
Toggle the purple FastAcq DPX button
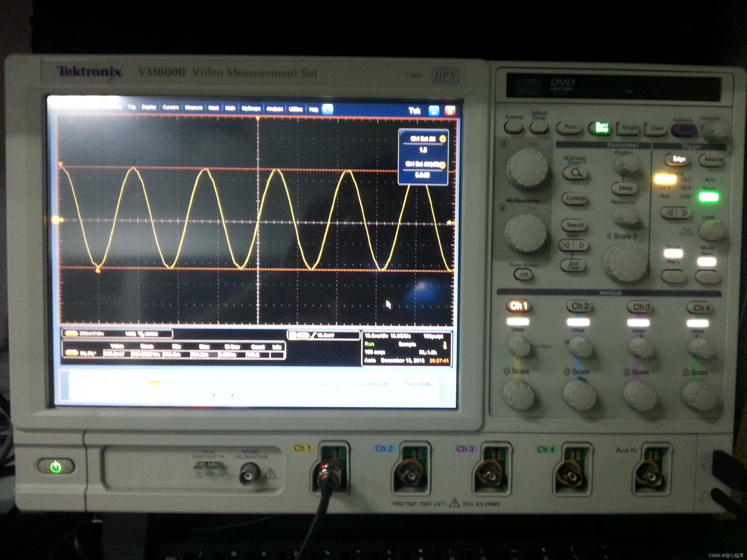[x=685, y=130]
